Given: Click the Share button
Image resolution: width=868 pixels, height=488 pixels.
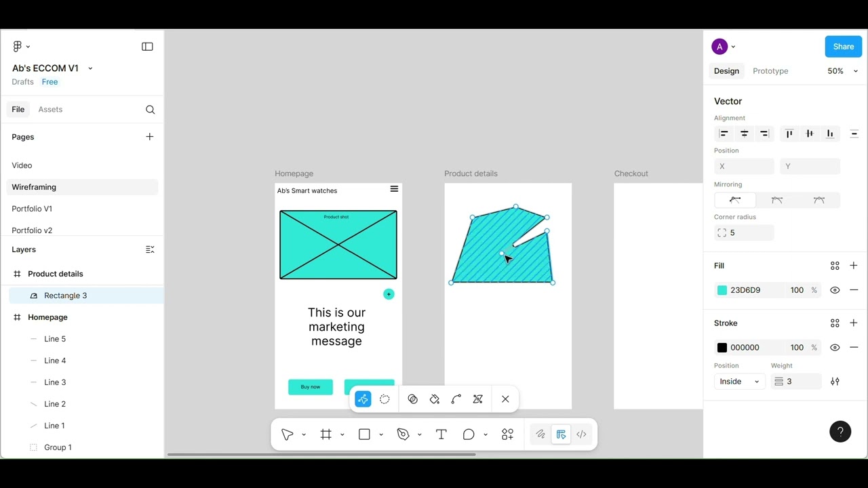Looking at the screenshot, I should point(844,47).
